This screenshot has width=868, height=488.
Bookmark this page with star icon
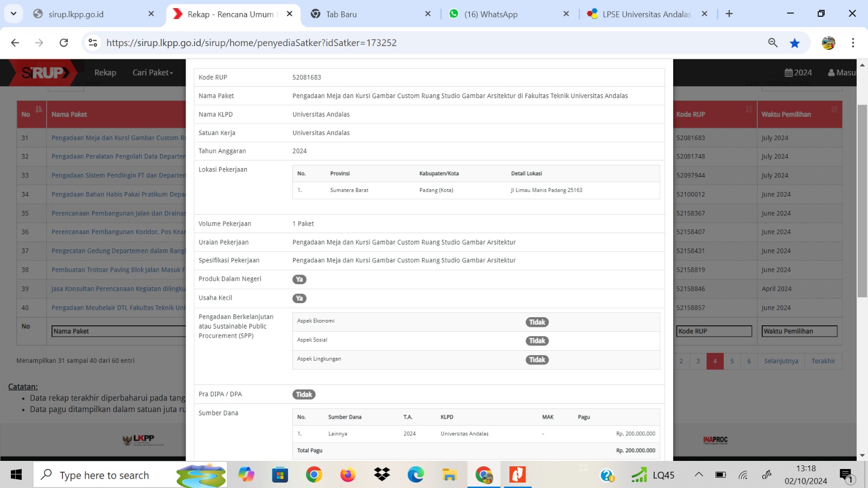(x=795, y=43)
